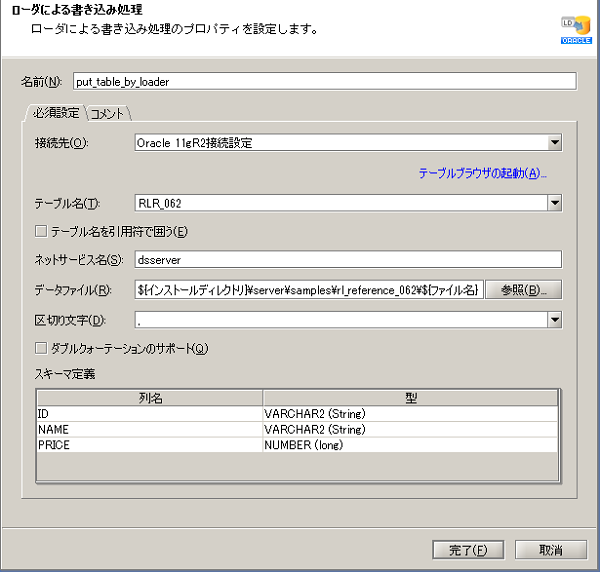Click the 取消 button
Viewport: 600px width, 572px height.
550,550
